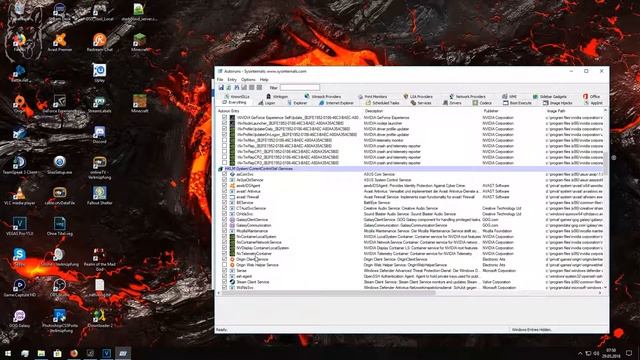Click the Steam Client Service icon

pyautogui.click(x=232, y=282)
